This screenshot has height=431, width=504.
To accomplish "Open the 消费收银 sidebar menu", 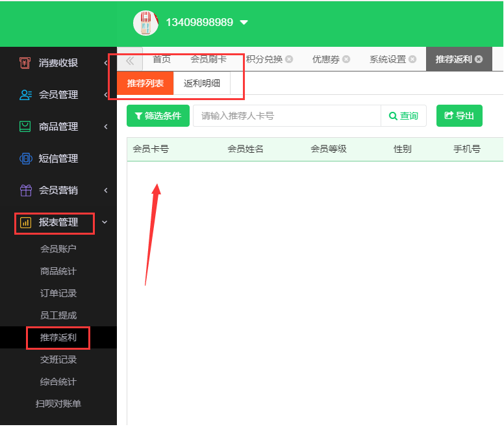I will pos(58,62).
